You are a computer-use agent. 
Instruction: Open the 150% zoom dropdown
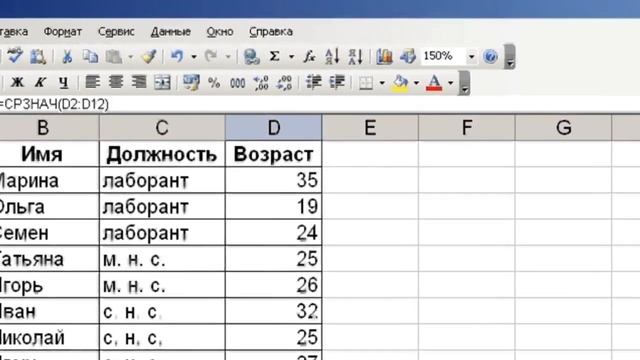point(471,56)
